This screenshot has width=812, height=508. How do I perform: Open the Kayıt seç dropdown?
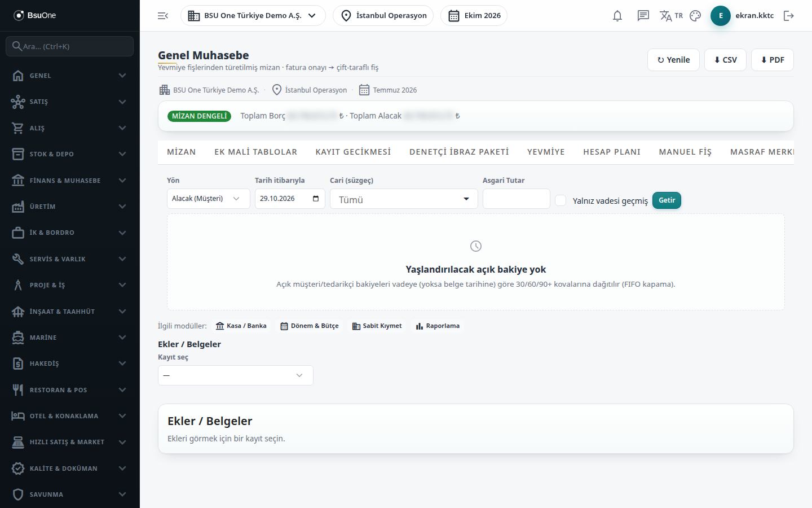click(236, 375)
